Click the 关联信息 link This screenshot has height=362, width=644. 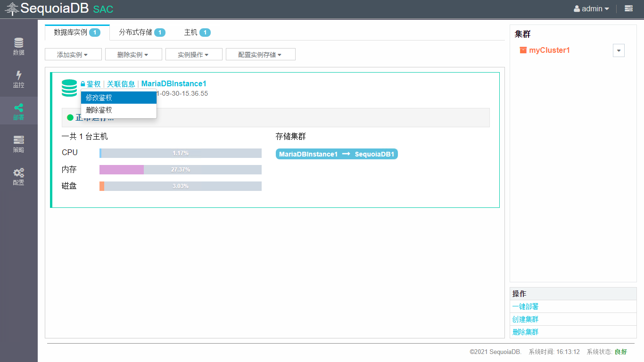tap(121, 84)
